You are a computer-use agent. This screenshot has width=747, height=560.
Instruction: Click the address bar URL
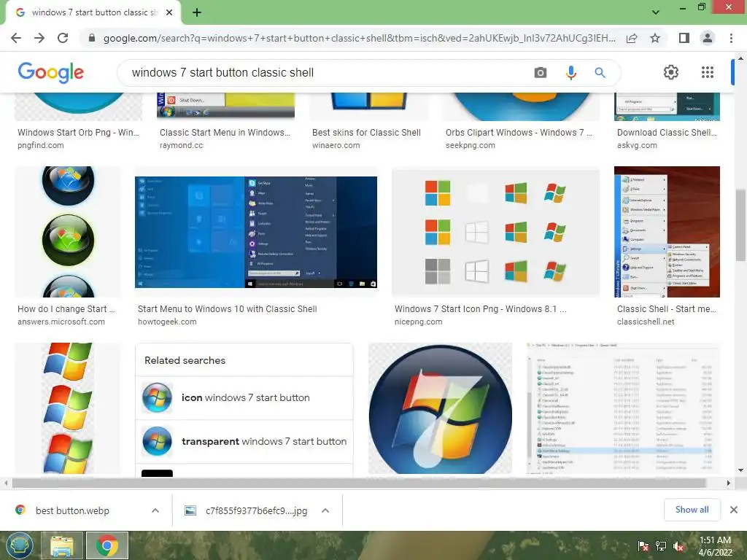tap(359, 38)
